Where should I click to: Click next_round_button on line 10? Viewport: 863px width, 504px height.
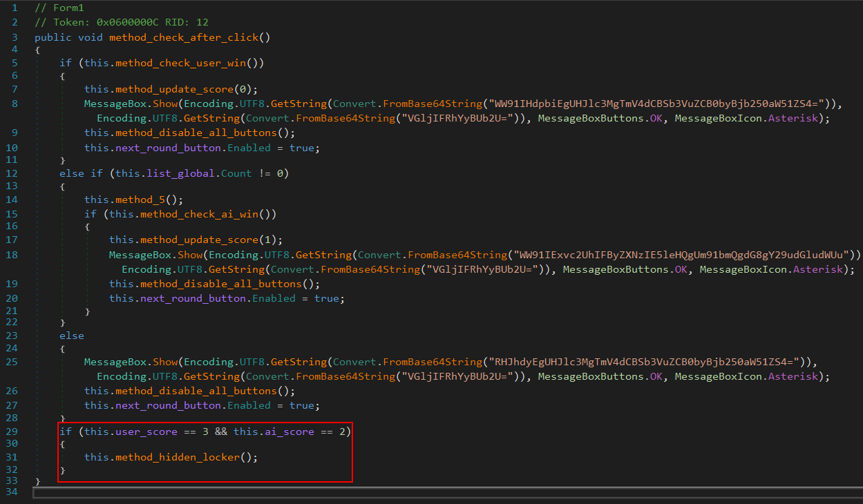point(167,148)
